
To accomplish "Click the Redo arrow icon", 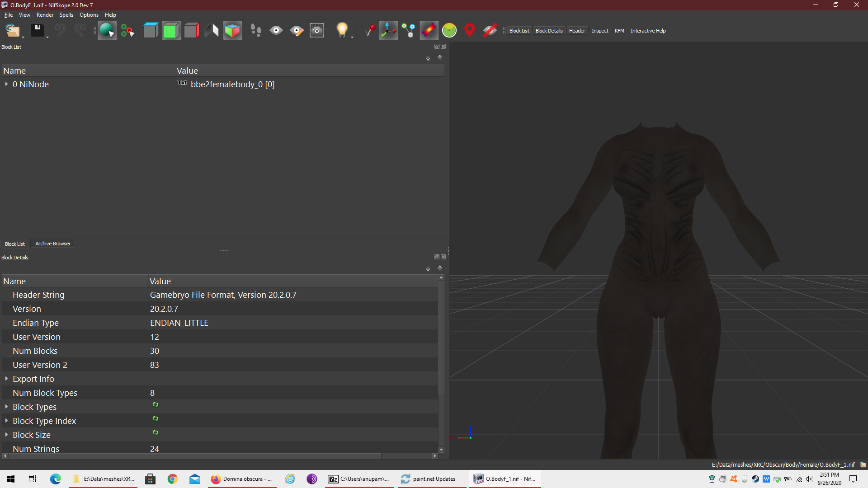I will [x=80, y=31].
